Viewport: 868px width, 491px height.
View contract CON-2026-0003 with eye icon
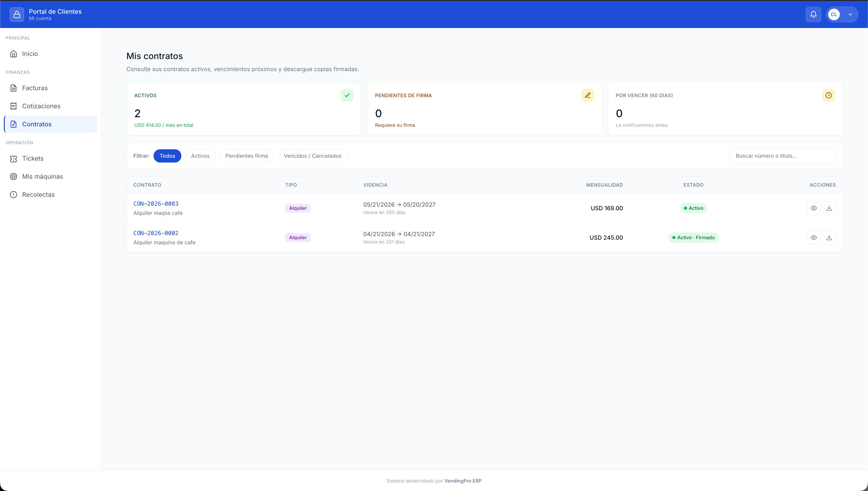click(814, 208)
